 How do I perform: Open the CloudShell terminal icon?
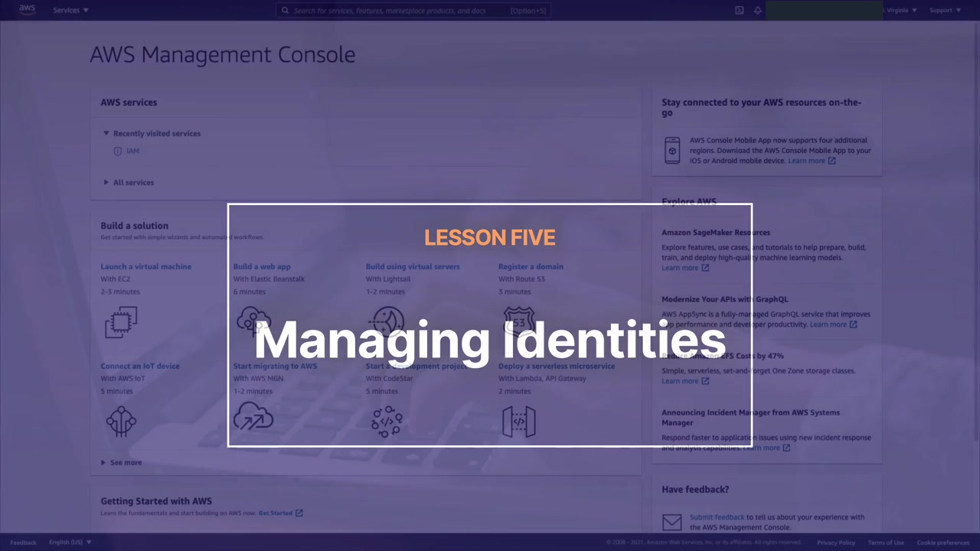click(740, 10)
